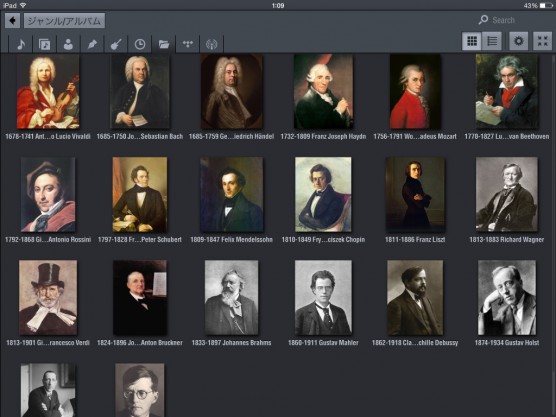Screen dimensions: 556x417
Task: Open the bottom-row man in suit photo
Action: [48, 390]
